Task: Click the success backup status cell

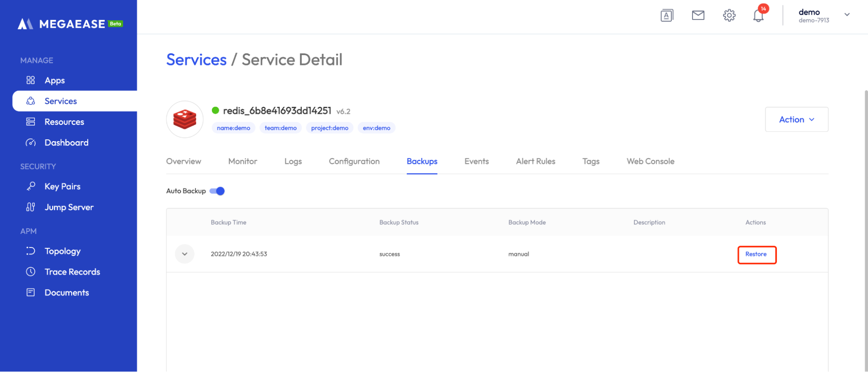Action: click(389, 254)
